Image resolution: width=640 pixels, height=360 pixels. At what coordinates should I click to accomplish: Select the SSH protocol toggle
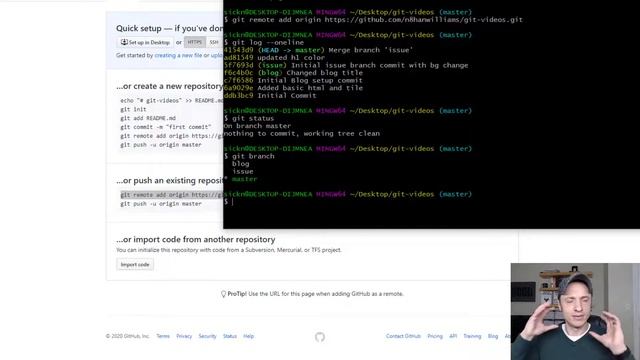214,42
